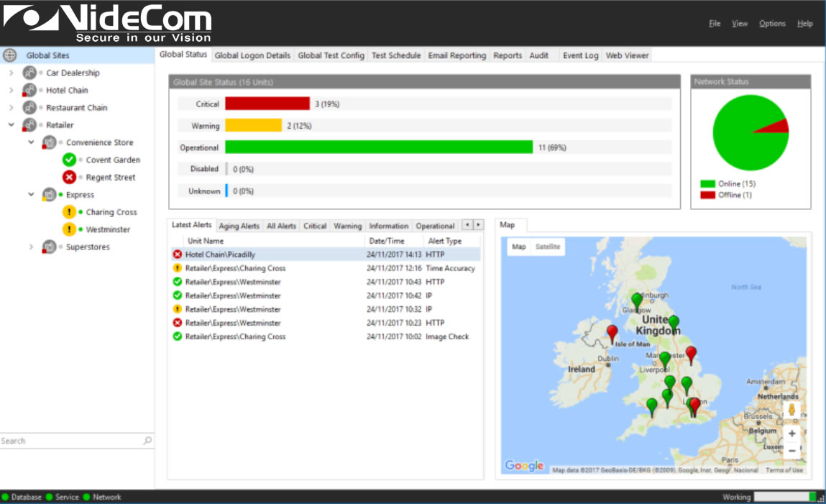This screenshot has height=504, width=826.
Task: Go to the Event Log tab
Action: (x=581, y=55)
